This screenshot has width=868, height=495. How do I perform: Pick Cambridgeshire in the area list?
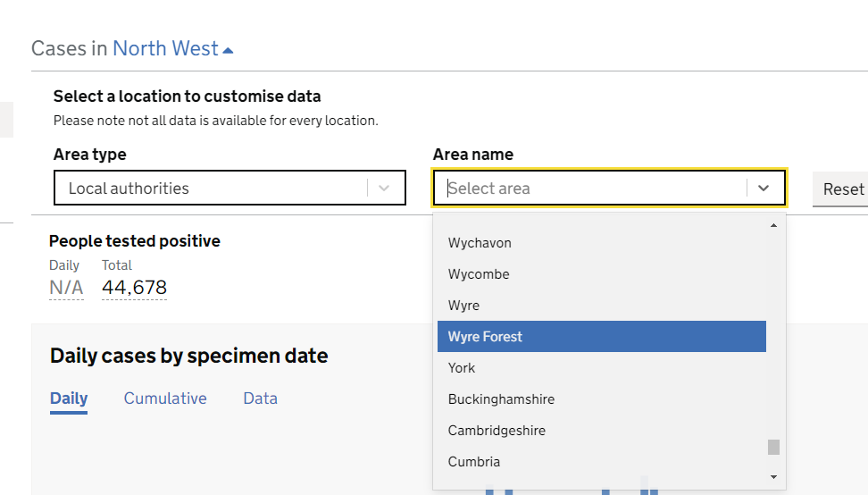coord(497,431)
